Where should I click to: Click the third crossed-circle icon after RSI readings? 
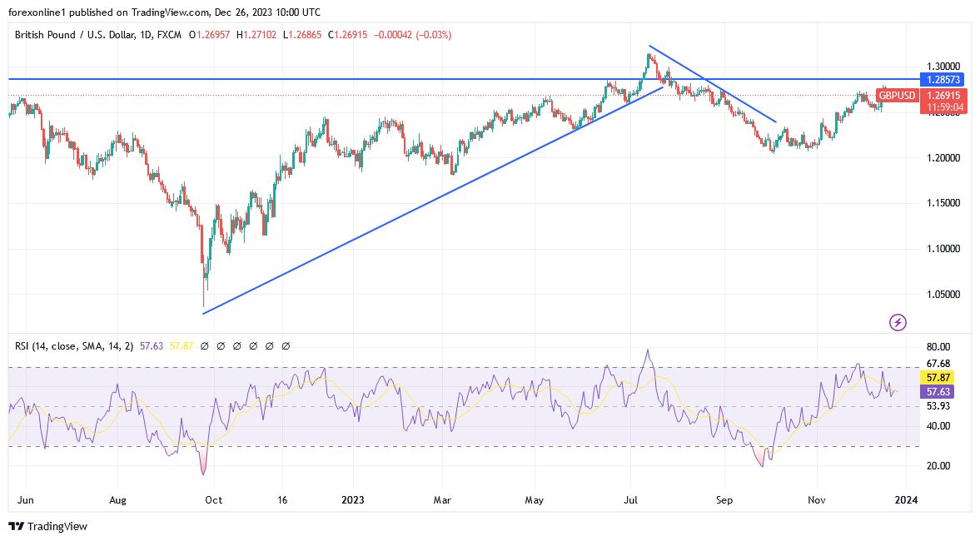[238, 345]
